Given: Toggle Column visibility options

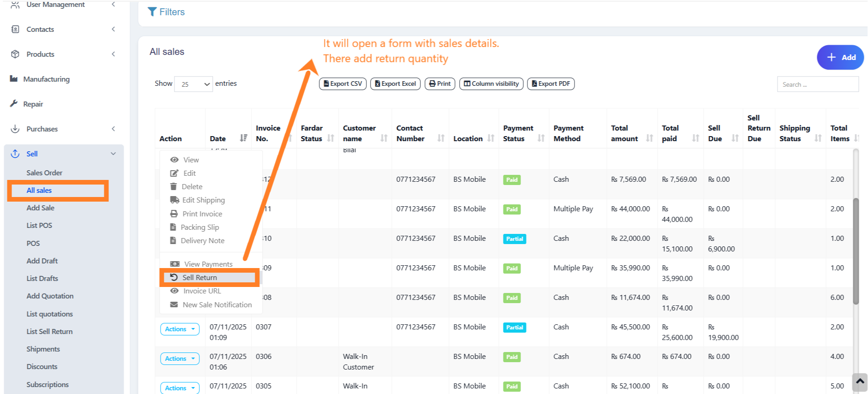Looking at the screenshot, I should click(x=491, y=84).
